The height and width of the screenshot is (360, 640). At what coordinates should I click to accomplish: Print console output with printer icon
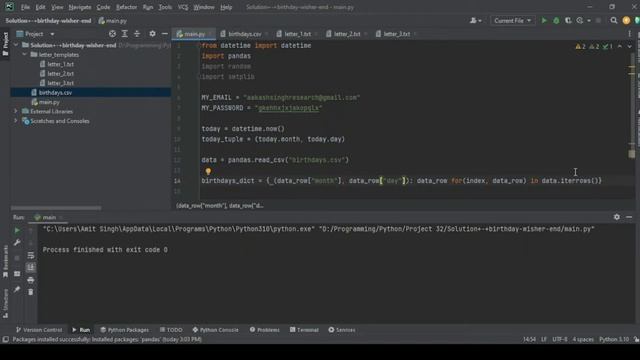pos(31,280)
